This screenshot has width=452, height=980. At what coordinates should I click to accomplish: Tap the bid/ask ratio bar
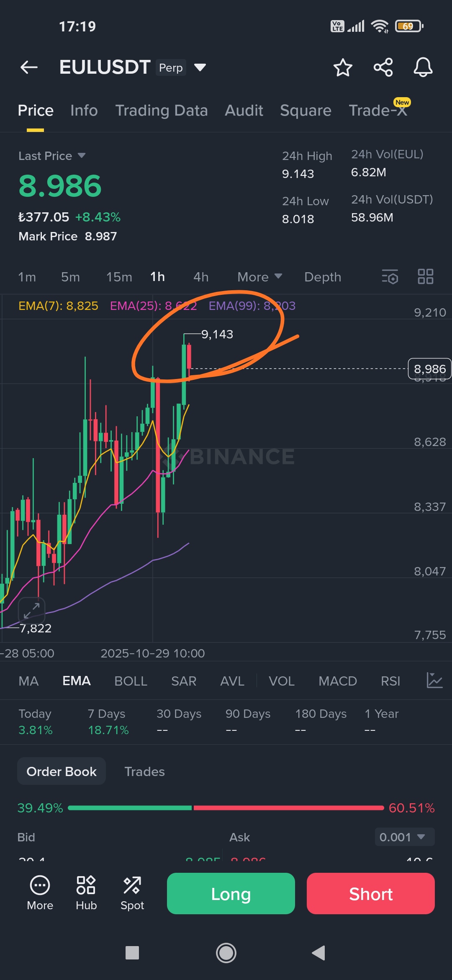tap(226, 808)
